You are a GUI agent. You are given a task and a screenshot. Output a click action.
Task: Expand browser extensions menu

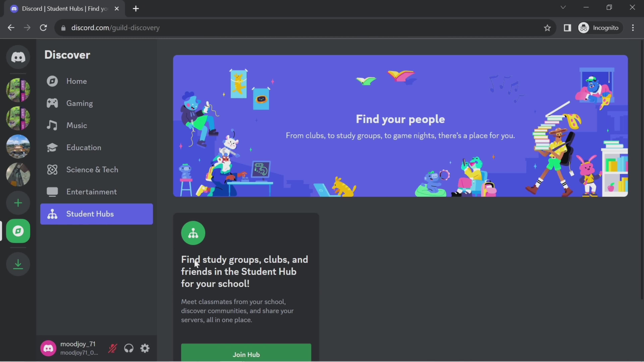568,27
